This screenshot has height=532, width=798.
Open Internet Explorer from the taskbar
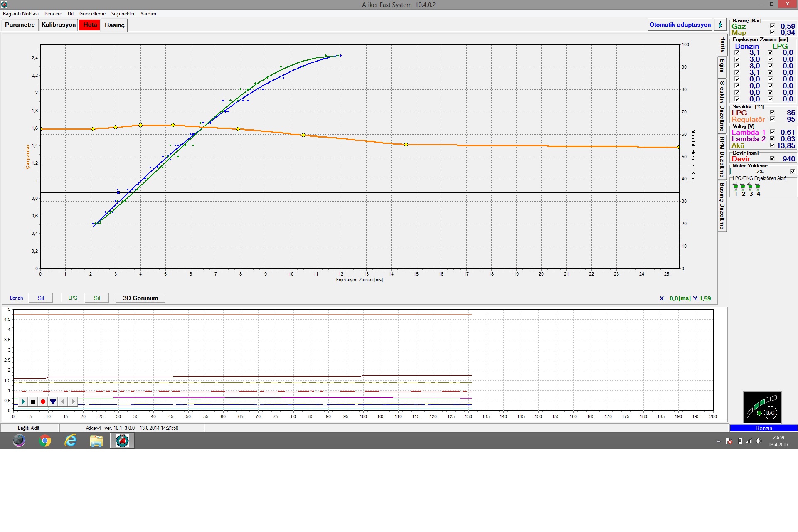pyautogui.click(x=71, y=441)
